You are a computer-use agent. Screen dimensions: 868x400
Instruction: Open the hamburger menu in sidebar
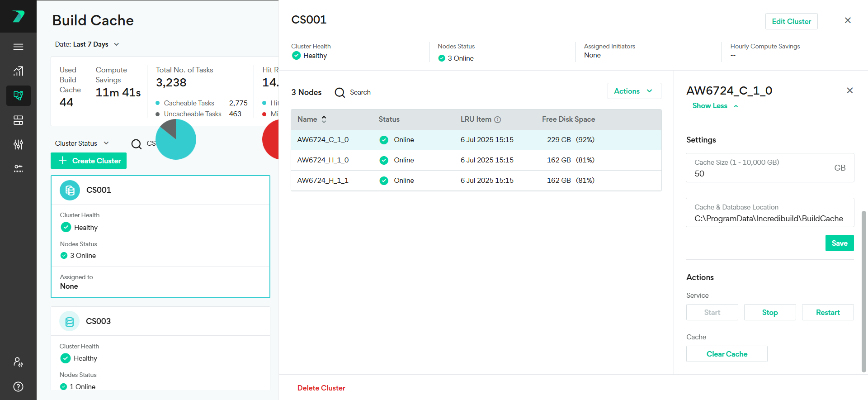click(18, 47)
